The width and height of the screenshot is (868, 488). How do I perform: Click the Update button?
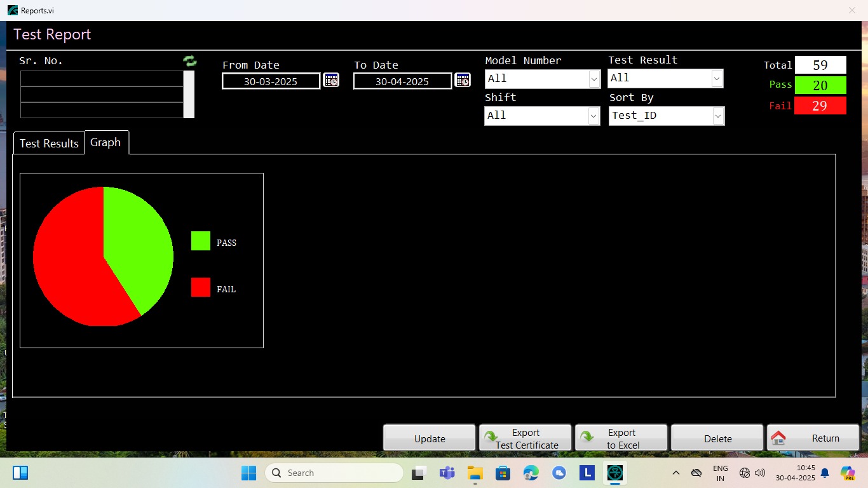[x=430, y=438]
